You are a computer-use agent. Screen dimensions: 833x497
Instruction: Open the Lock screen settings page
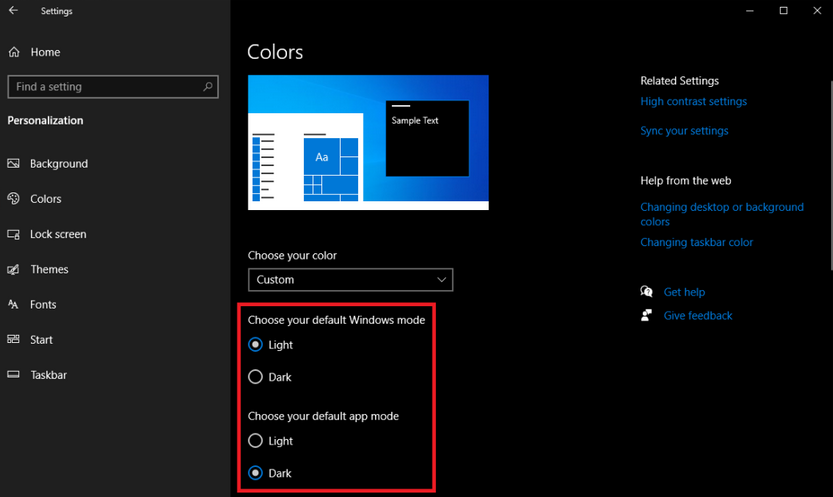tap(58, 234)
